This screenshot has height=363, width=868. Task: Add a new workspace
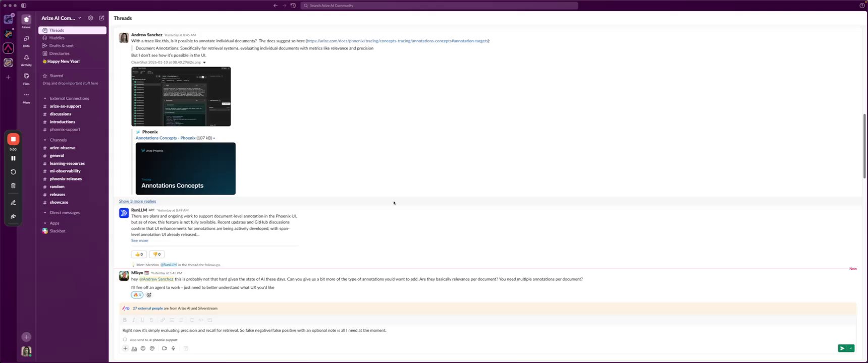point(8,77)
